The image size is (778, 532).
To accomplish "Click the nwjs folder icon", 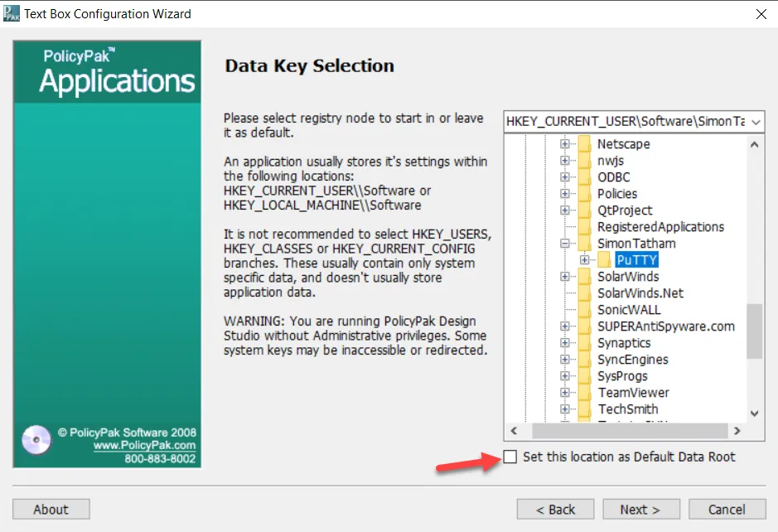I will point(585,160).
